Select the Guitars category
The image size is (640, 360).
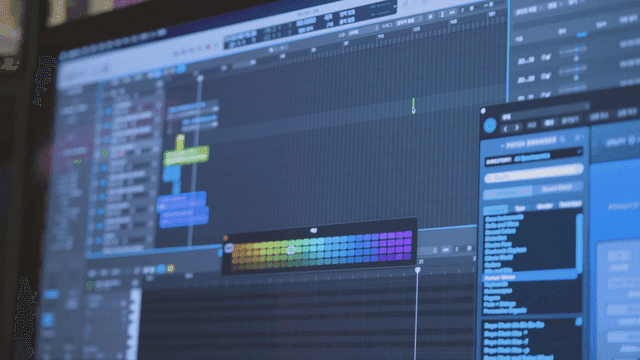point(493,264)
